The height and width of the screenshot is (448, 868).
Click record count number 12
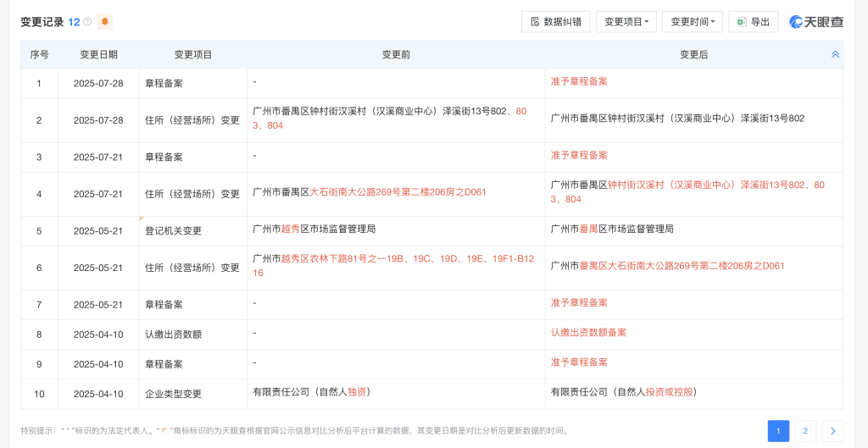point(74,22)
